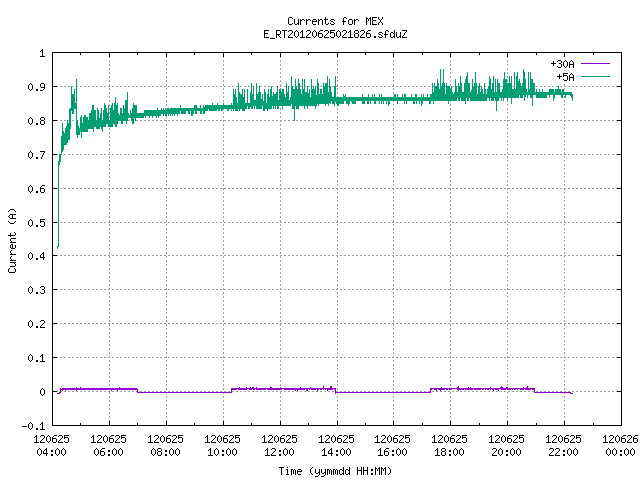The image size is (640, 480).
Task: Click the x-axis tick 120625 10:00
Action: pyautogui.click(x=222, y=446)
